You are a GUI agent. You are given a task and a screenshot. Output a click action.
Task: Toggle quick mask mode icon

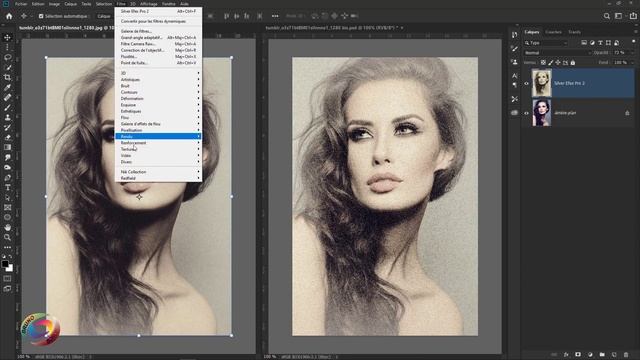(x=7, y=279)
